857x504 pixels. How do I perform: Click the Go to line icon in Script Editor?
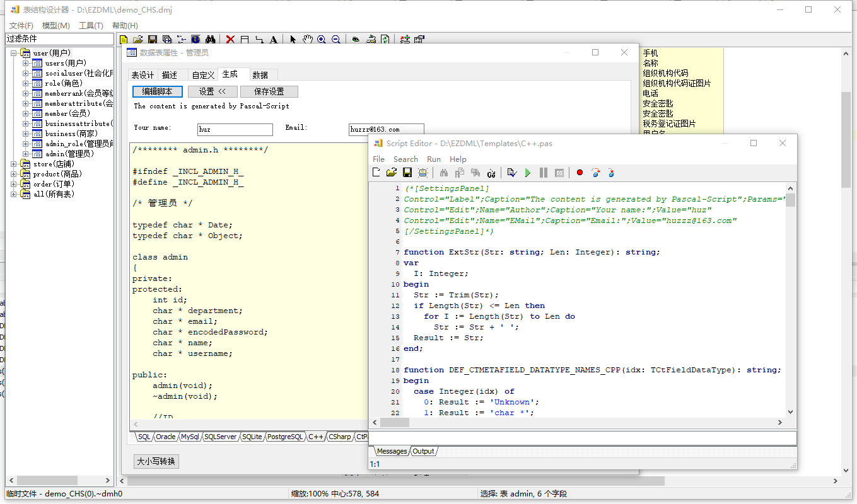(x=491, y=173)
